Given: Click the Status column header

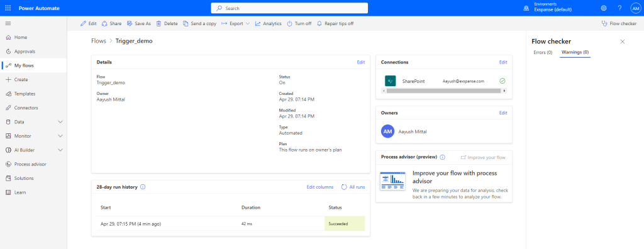Looking at the screenshot, I should click(335, 207).
